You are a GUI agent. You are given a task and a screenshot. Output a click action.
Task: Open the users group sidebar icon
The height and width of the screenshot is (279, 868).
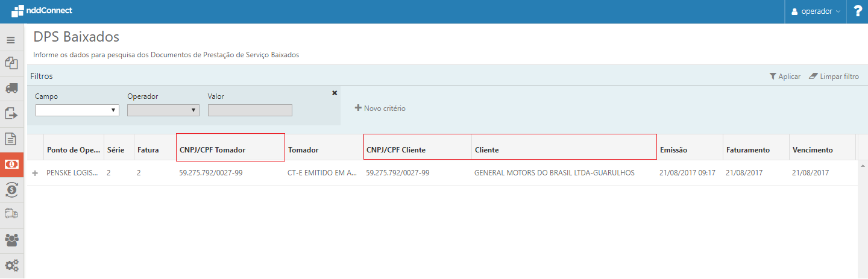[x=11, y=239]
